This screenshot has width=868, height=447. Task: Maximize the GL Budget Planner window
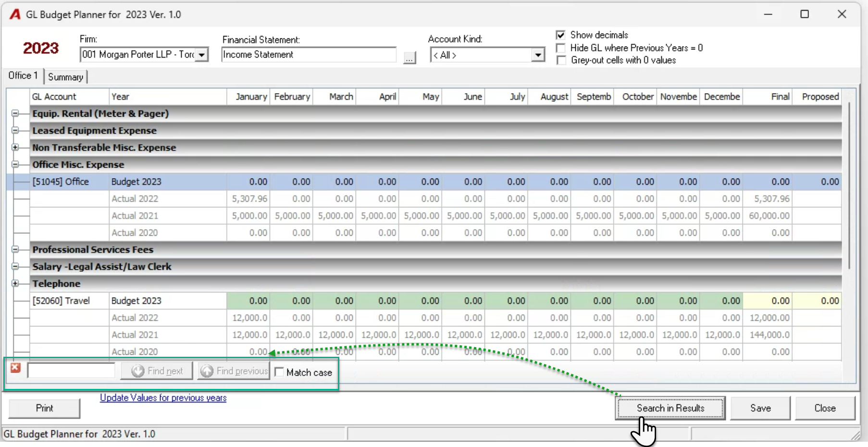(x=805, y=14)
